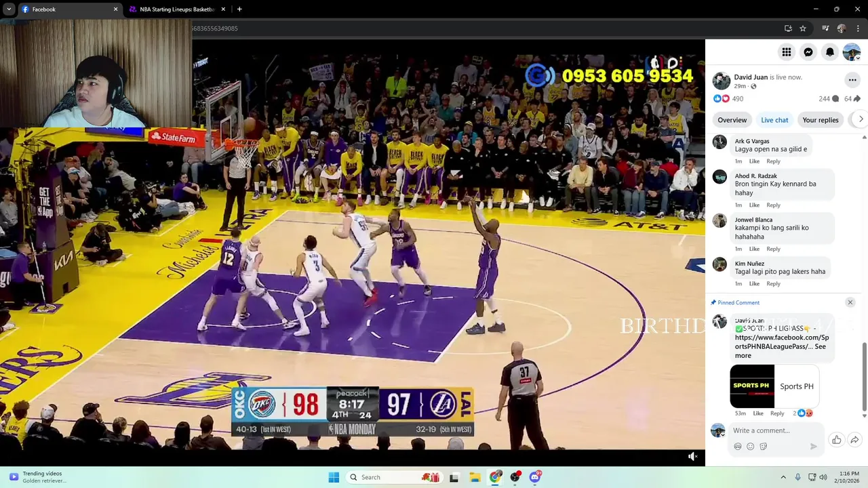Viewport: 868px width, 488px height.
Task: Open the Sports PH link preview card
Action: pyautogui.click(x=774, y=386)
